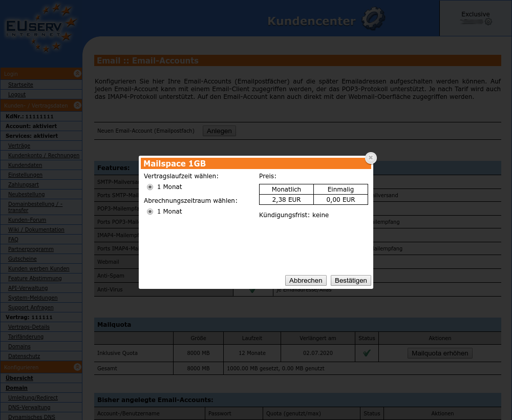Open the Verträge link

pos(19,145)
